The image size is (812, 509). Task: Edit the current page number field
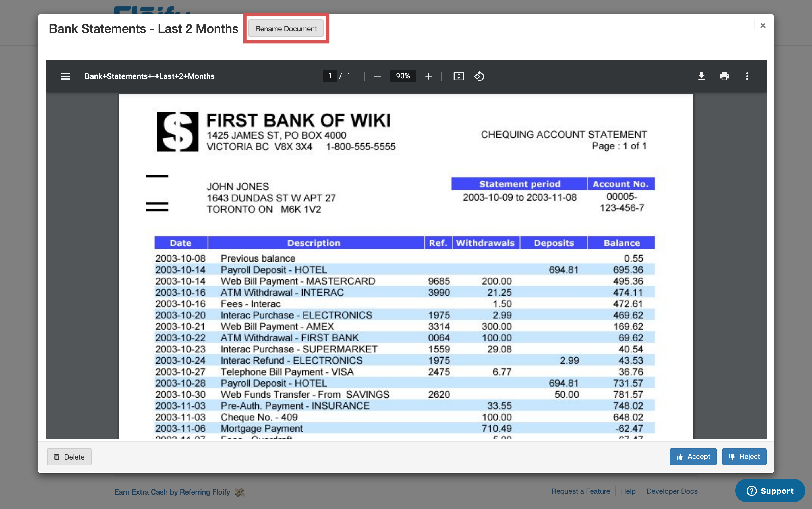point(330,76)
